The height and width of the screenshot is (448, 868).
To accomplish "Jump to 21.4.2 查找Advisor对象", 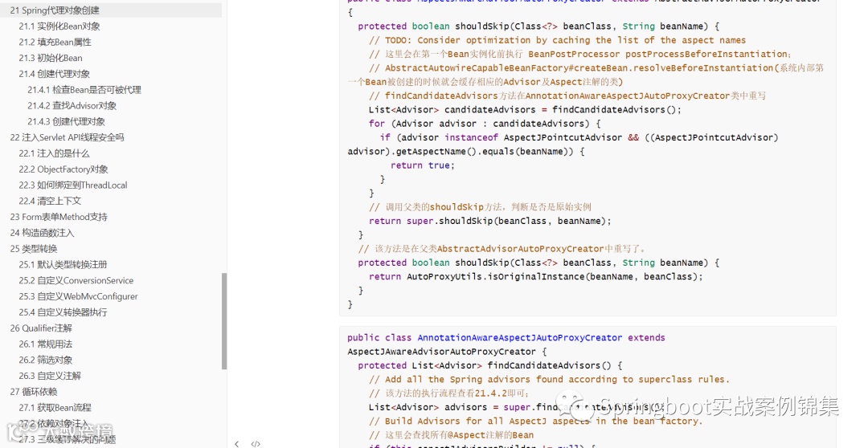I will [x=72, y=106].
